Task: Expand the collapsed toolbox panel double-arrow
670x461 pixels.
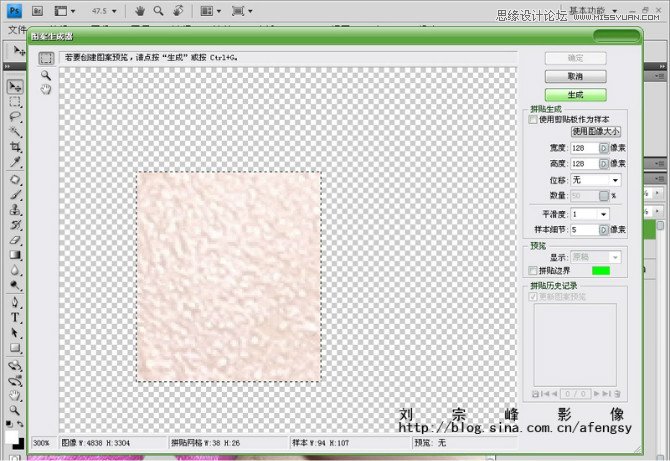Action: [x=6, y=67]
